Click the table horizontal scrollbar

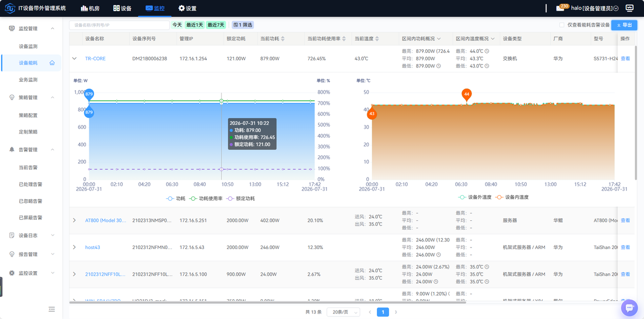click(x=268, y=302)
